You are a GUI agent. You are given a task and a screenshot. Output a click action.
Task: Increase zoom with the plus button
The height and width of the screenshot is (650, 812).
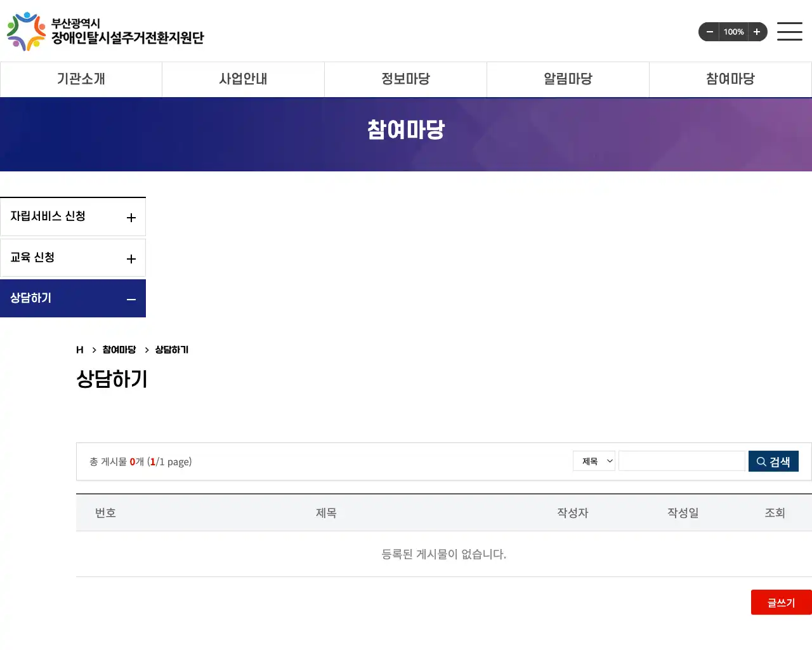tap(757, 32)
